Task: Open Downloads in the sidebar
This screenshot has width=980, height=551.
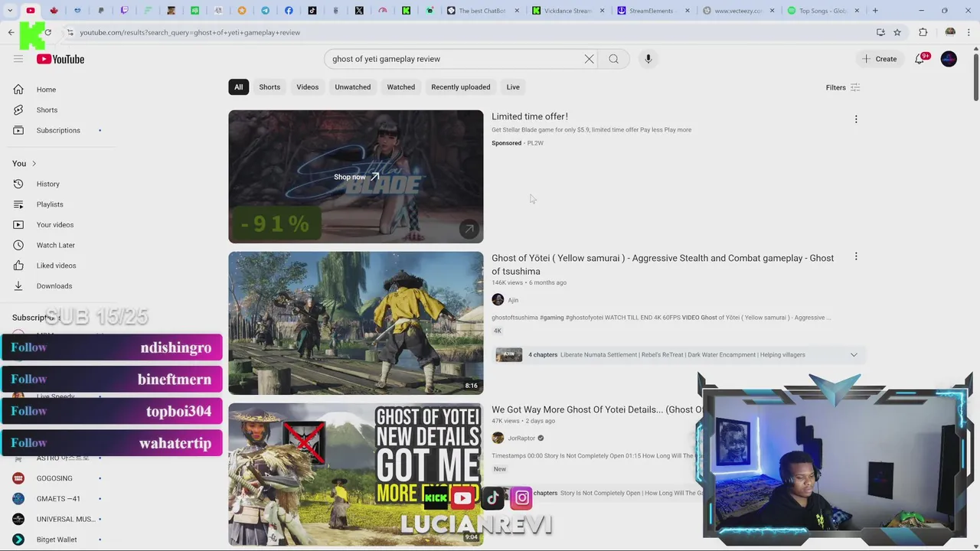Action: pos(54,286)
